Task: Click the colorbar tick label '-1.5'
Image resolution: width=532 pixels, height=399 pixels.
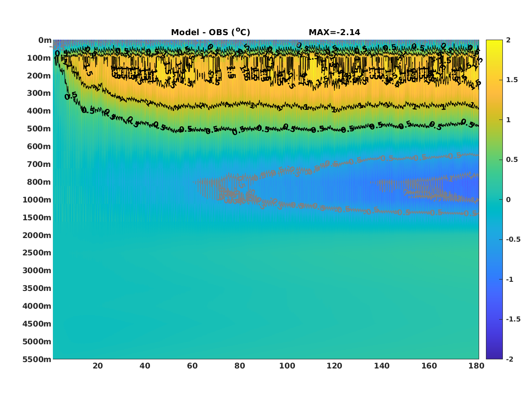Action: coord(513,319)
